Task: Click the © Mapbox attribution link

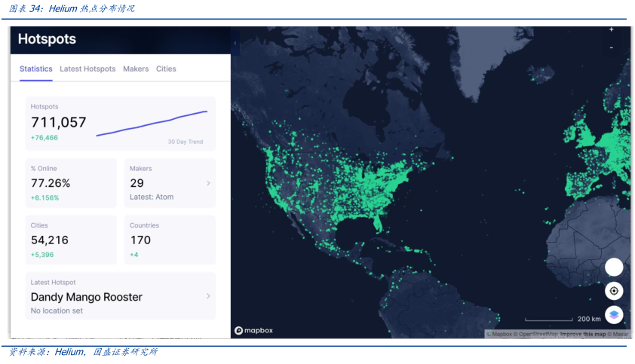Action: 499,334
